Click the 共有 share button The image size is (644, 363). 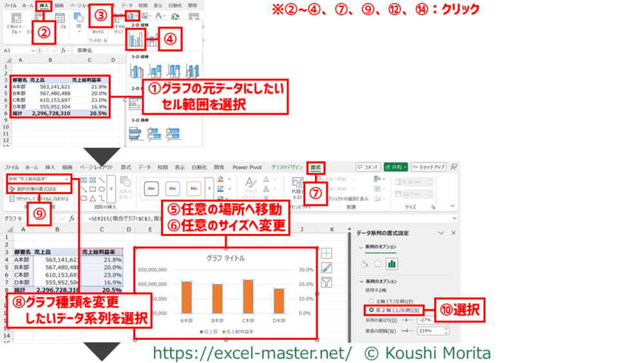(395, 167)
